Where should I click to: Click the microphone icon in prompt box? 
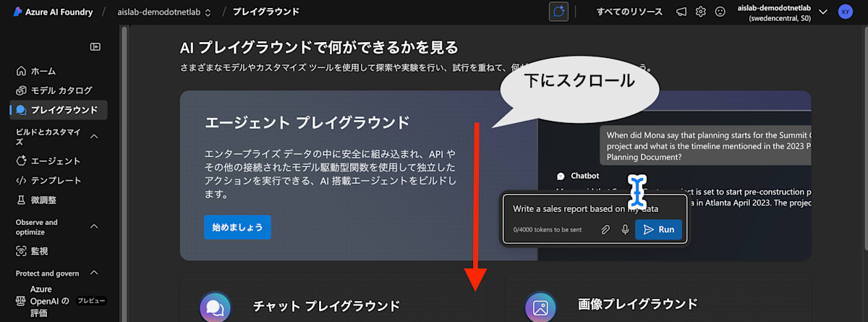(625, 229)
